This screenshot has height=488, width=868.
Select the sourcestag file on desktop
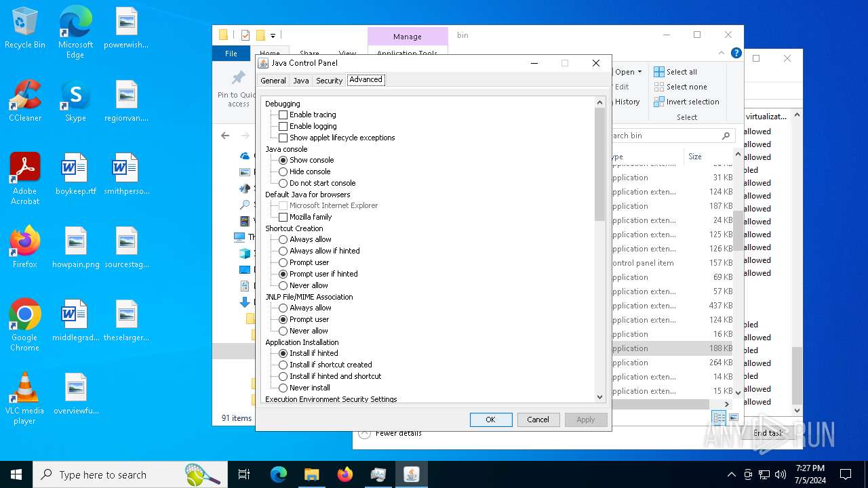(126, 247)
